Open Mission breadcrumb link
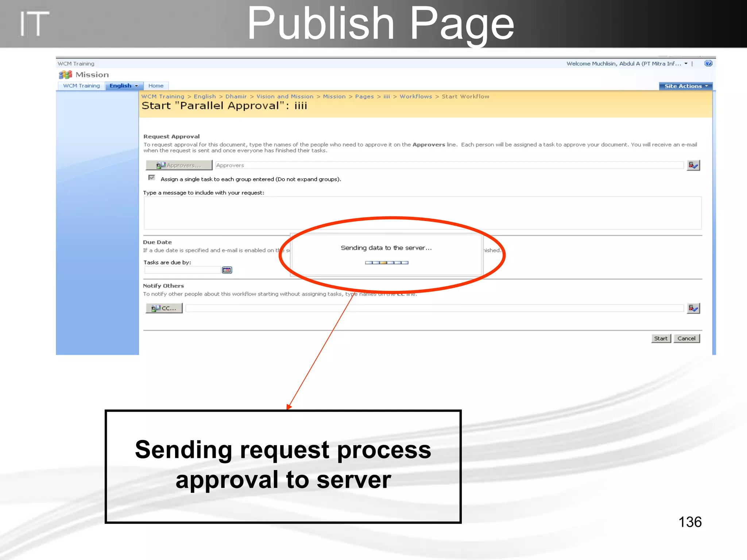 tap(334, 97)
